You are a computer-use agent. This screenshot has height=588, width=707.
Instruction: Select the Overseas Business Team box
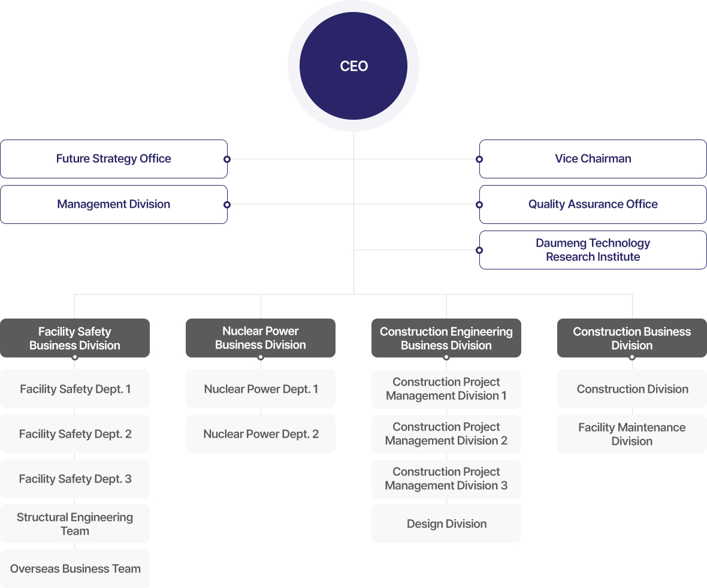(x=75, y=569)
